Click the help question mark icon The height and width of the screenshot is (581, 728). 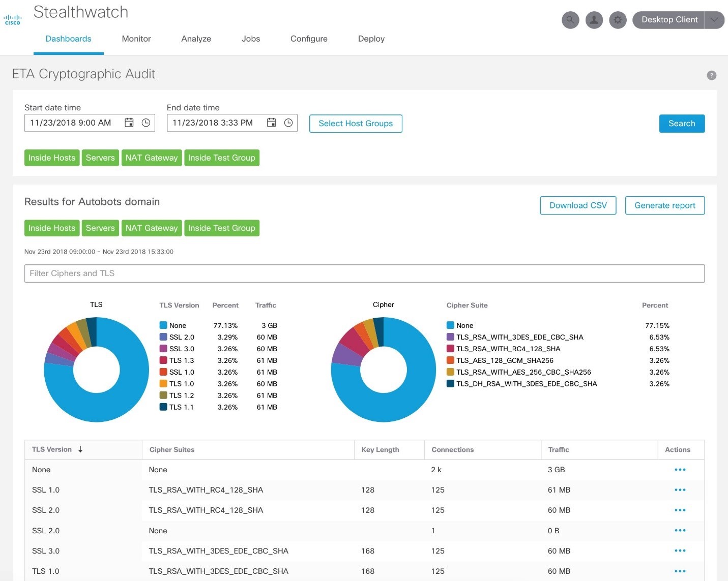tap(711, 75)
